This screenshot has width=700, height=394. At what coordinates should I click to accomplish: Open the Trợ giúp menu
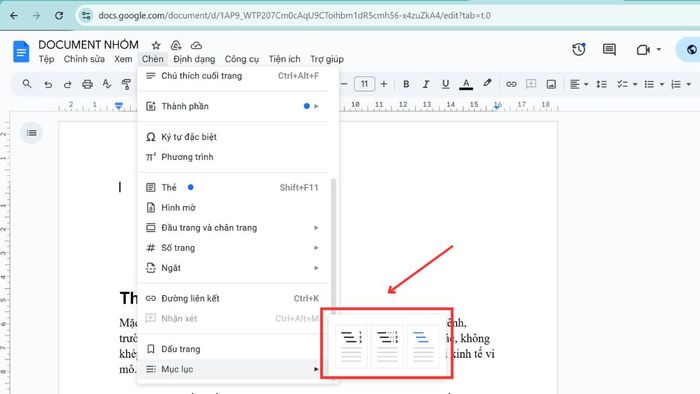click(x=327, y=59)
